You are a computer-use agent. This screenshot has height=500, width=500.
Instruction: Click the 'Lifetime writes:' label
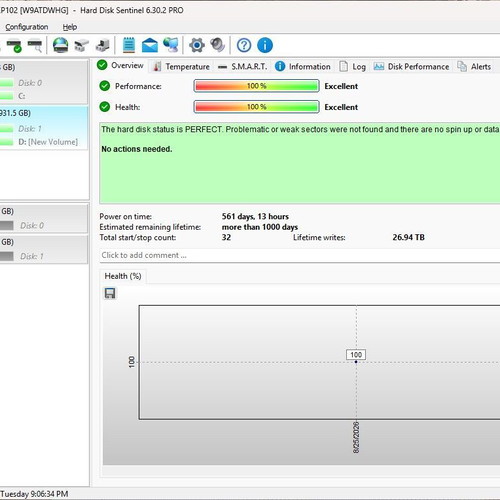[319, 237]
